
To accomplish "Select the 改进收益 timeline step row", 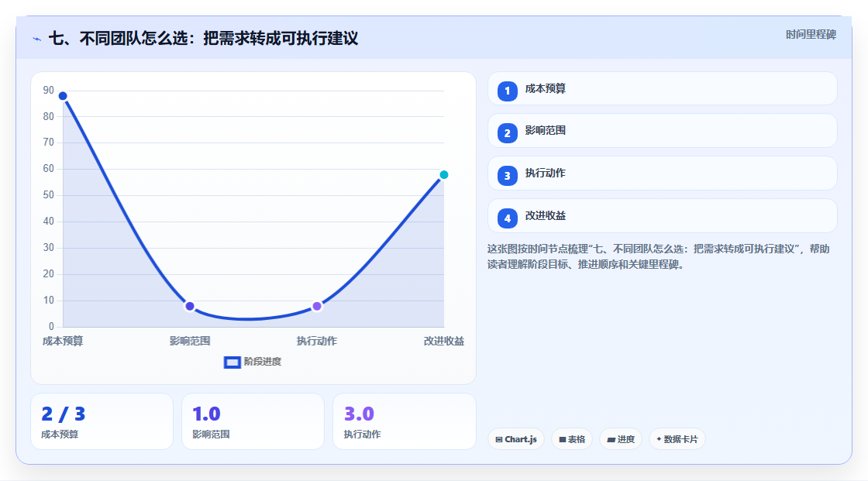I will click(x=662, y=216).
